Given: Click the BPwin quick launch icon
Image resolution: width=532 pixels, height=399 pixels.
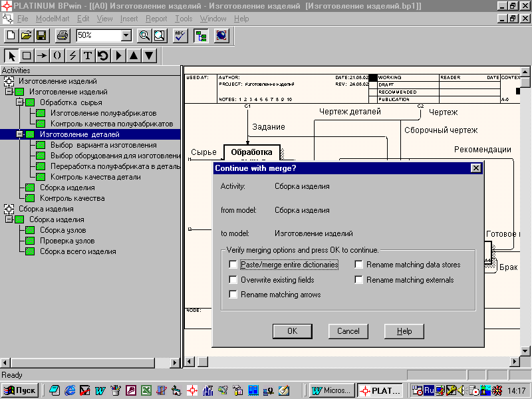Looking at the screenshot, I should 192,390.
